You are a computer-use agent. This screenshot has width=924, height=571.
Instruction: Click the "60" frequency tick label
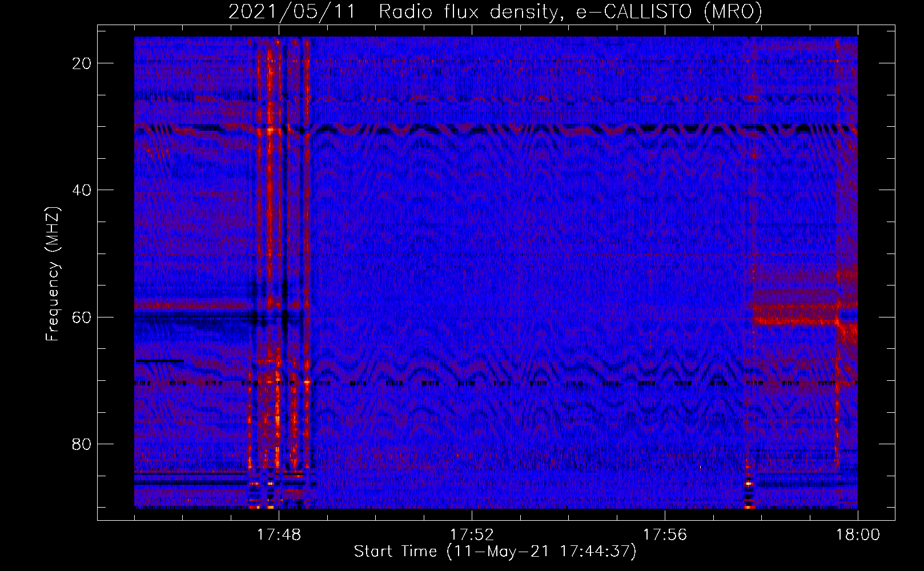click(x=82, y=317)
